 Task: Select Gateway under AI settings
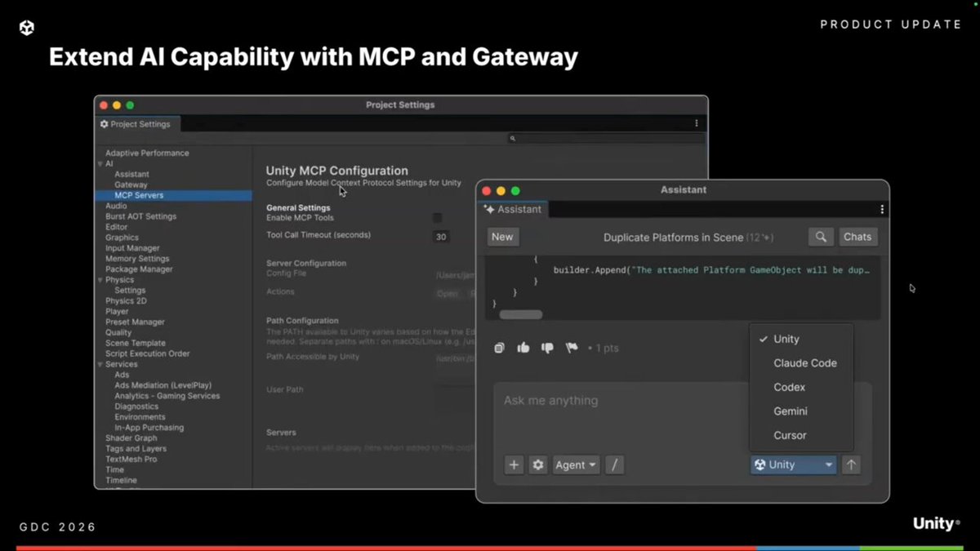pos(131,184)
